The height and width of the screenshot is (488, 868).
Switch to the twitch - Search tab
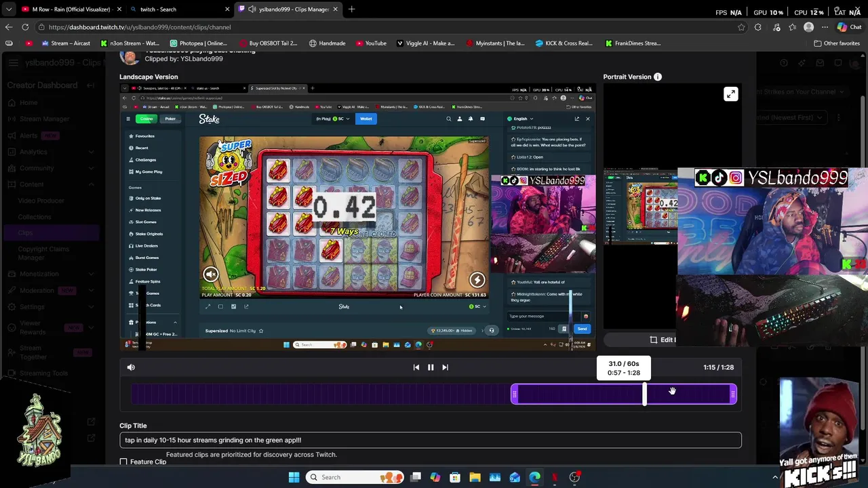(180, 9)
